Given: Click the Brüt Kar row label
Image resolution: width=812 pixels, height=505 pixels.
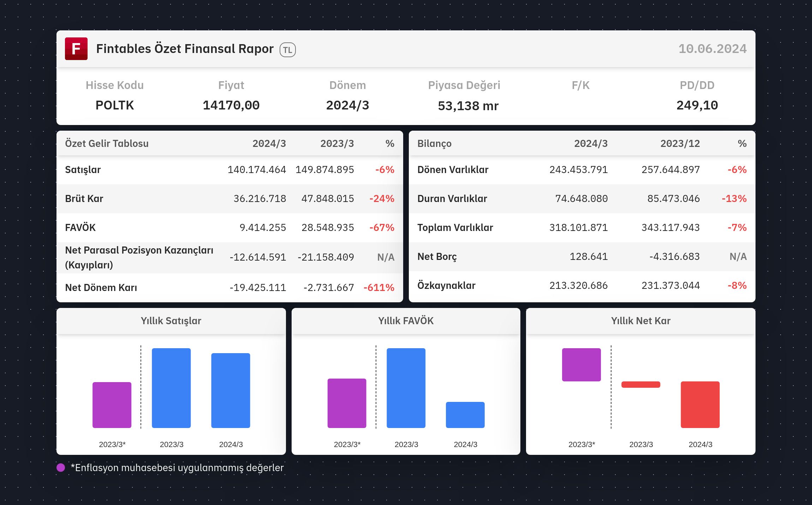Looking at the screenshot, I should coord(84,198).
